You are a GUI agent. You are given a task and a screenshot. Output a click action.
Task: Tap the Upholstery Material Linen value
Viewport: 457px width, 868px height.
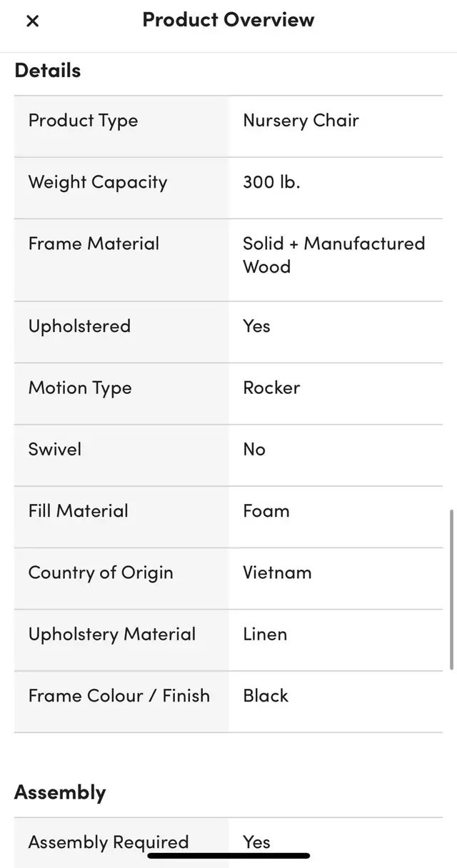265,634
